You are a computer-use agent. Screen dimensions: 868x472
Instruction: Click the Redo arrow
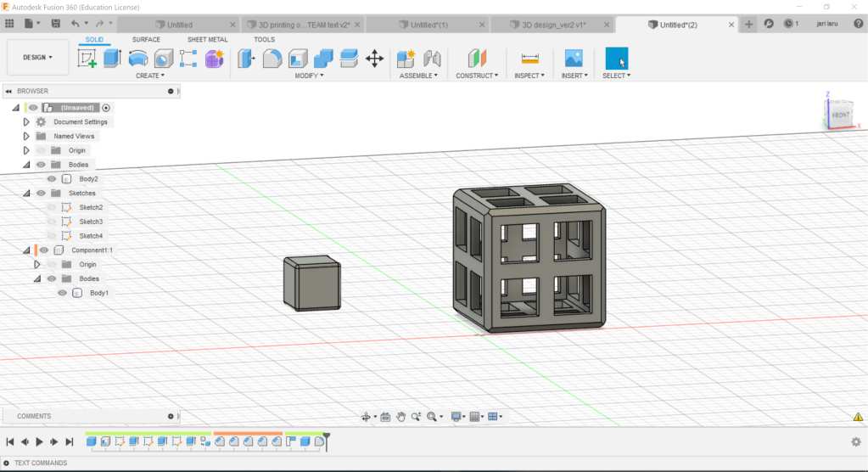click(99, 24)
